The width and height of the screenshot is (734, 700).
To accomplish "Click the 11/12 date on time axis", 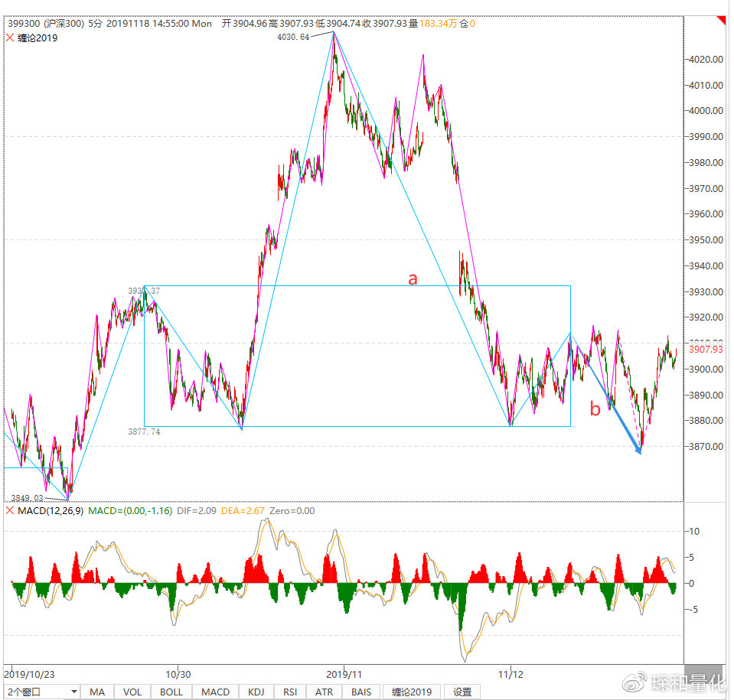I will (511, 674).
